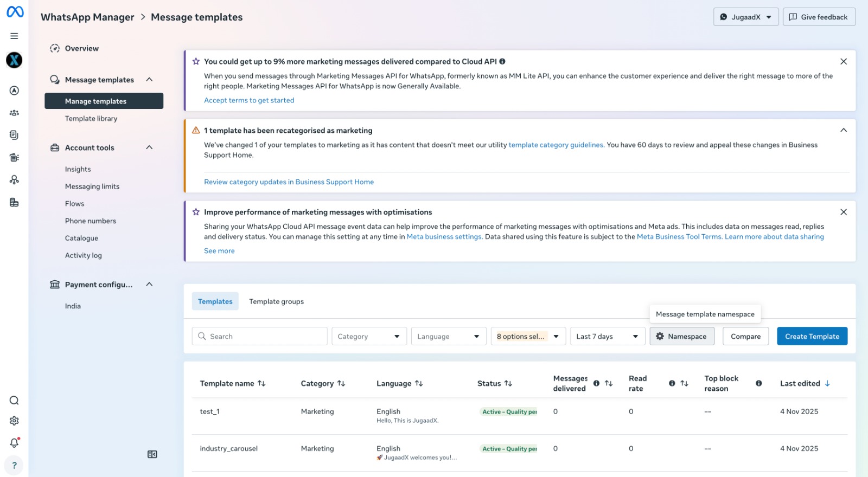Click the JugaadX business profile avatar

[14, 60]
